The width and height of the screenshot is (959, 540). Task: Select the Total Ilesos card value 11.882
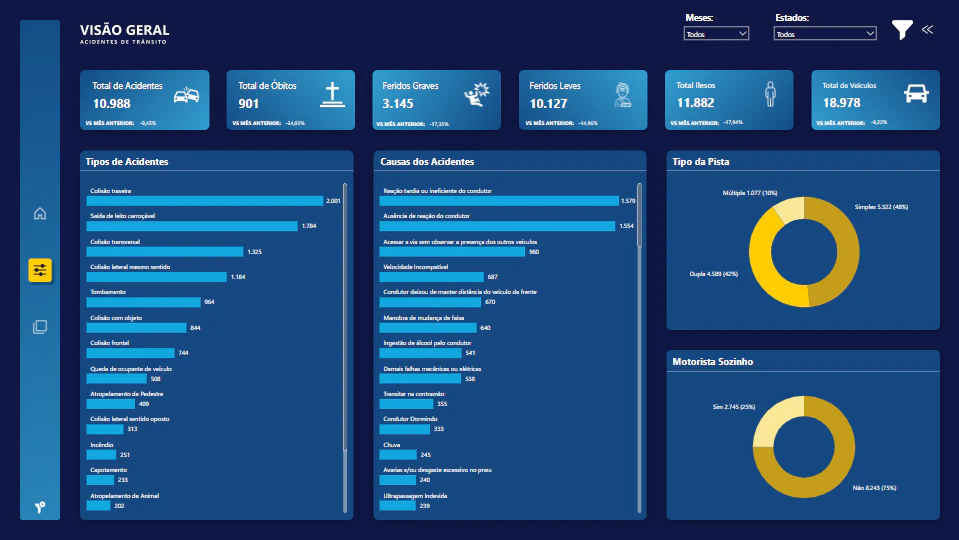coord(695,103)
